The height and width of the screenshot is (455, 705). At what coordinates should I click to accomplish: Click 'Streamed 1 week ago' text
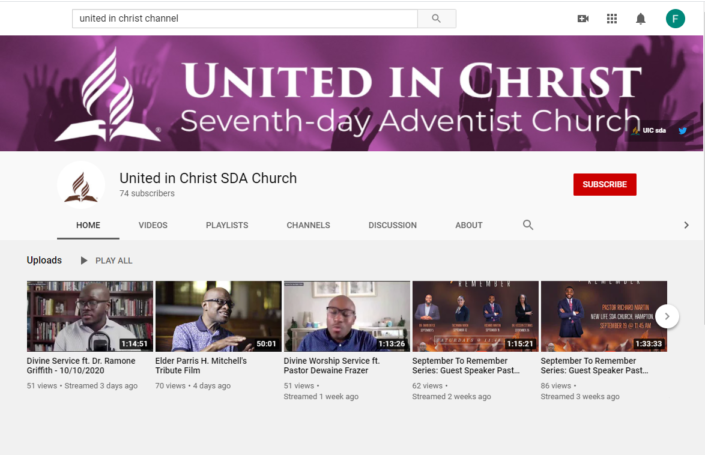point(321,397)
